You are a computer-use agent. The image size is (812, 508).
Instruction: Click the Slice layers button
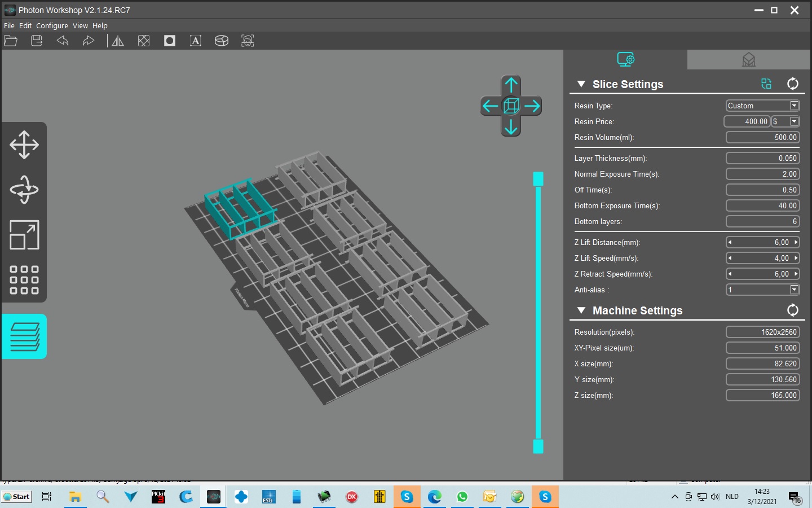[x=24, y=336]
